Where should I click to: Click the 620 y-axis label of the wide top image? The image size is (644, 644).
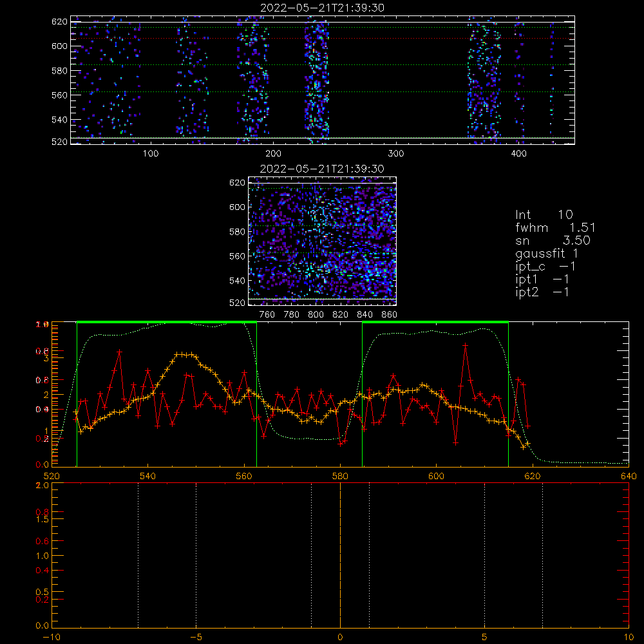pos(59,21)
